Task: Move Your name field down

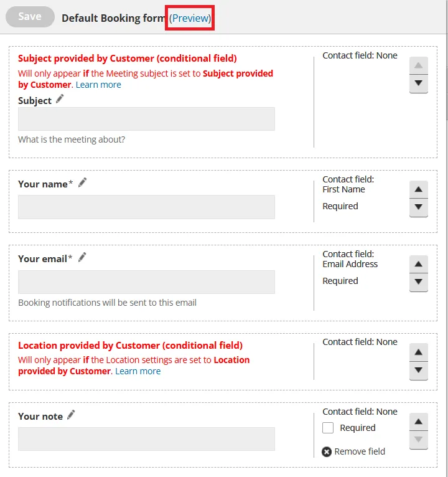Action: [x=419, y=207]
